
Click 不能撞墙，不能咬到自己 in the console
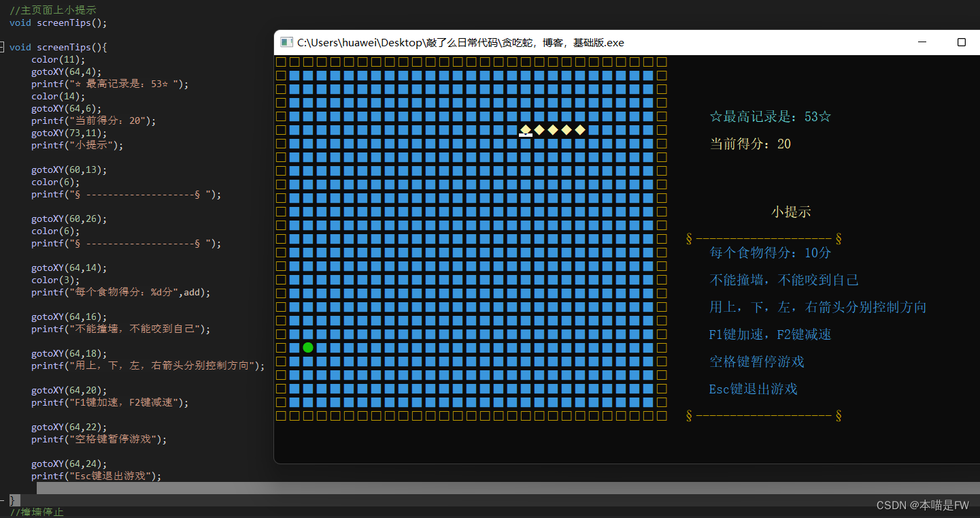784,280
